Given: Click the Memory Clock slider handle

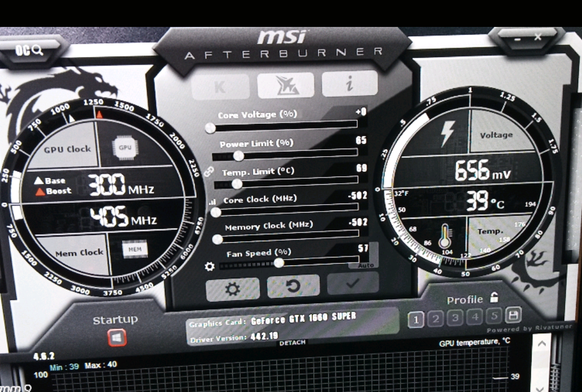Looking at the screenshot, I should point(218,239).
